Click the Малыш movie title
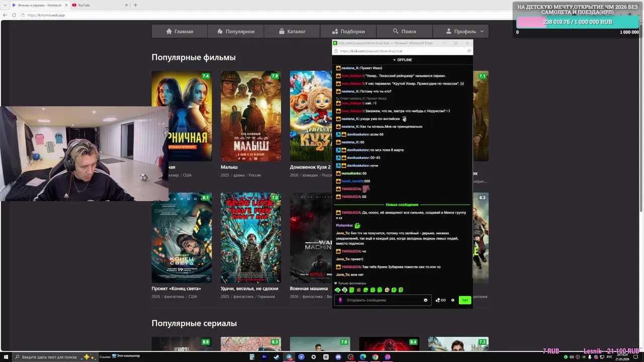644x362 pixels. click(229, 167)
